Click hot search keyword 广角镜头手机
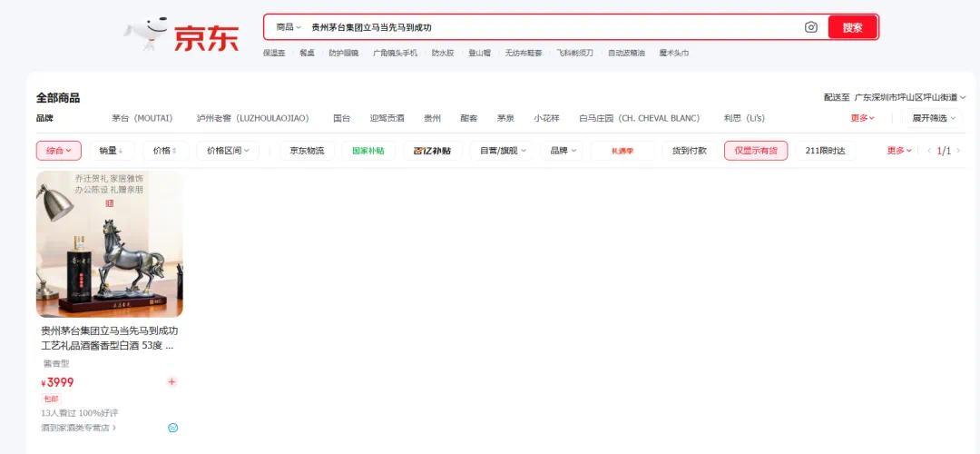The image size is (980, 454). [x=395, y=54]
